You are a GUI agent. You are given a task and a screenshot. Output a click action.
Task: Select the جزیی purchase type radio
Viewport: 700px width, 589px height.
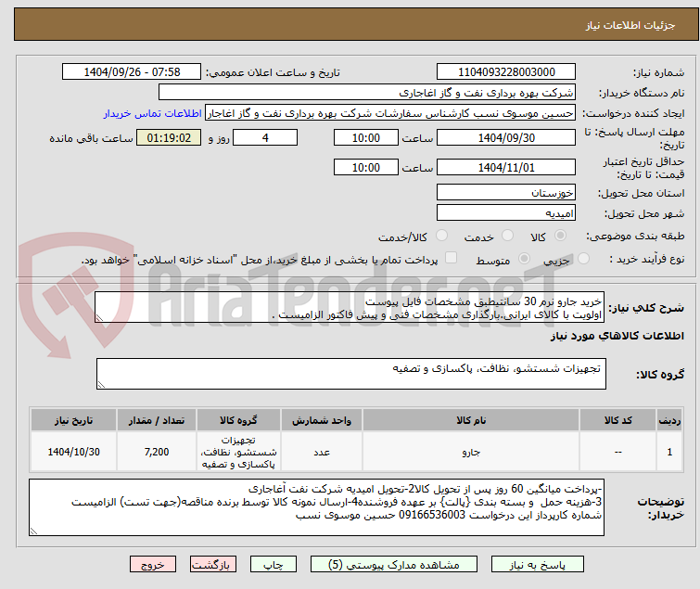(x=583, y=259)
